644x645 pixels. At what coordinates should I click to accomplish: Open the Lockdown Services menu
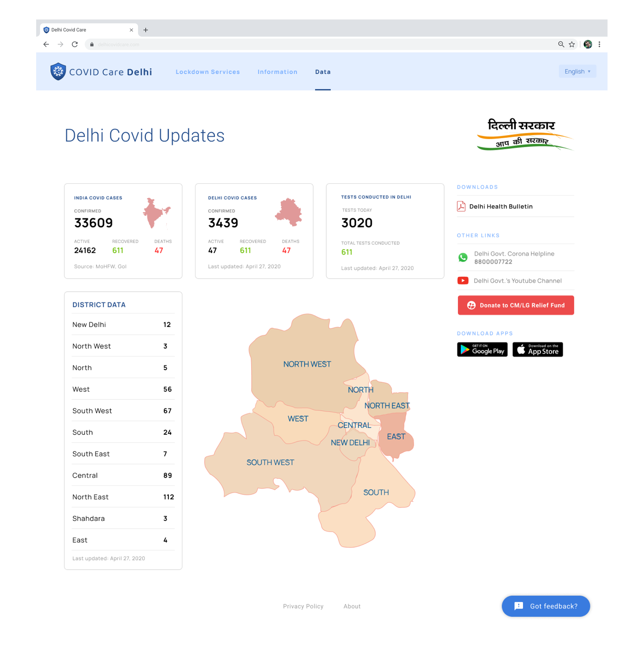(x=208, y=72)
